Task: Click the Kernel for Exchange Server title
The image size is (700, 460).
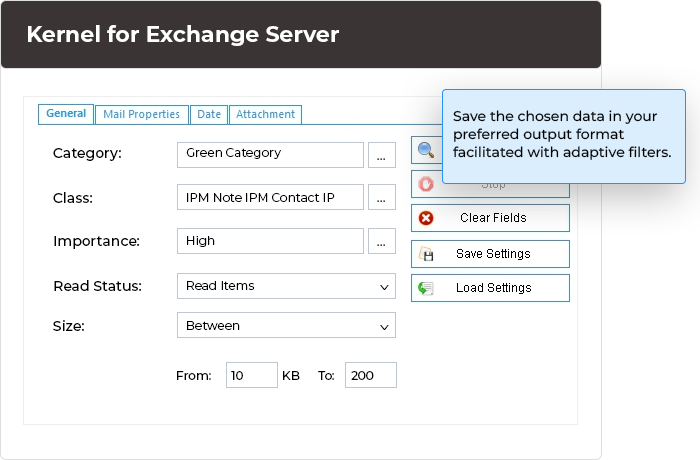Action: click(183, 34)
